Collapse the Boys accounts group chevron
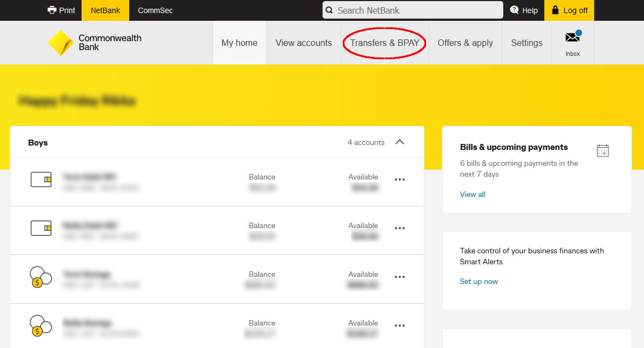Viewport: 644px width, 348px height. [x=400, y=142]
